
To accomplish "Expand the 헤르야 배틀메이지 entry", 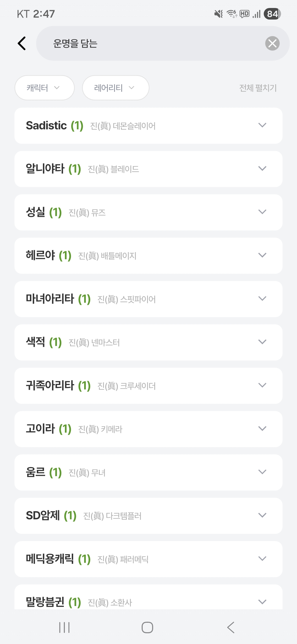I will [262, 255].
